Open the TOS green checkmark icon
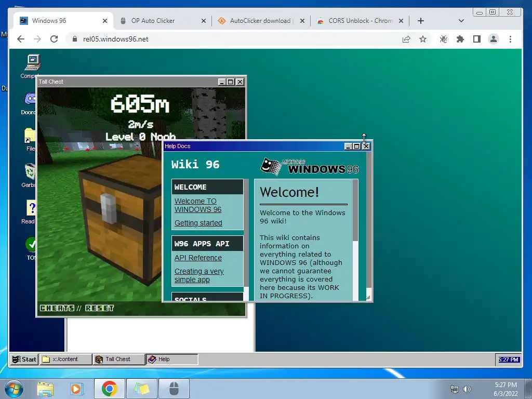This screenshot has width=532, height=399. [31, 244]
